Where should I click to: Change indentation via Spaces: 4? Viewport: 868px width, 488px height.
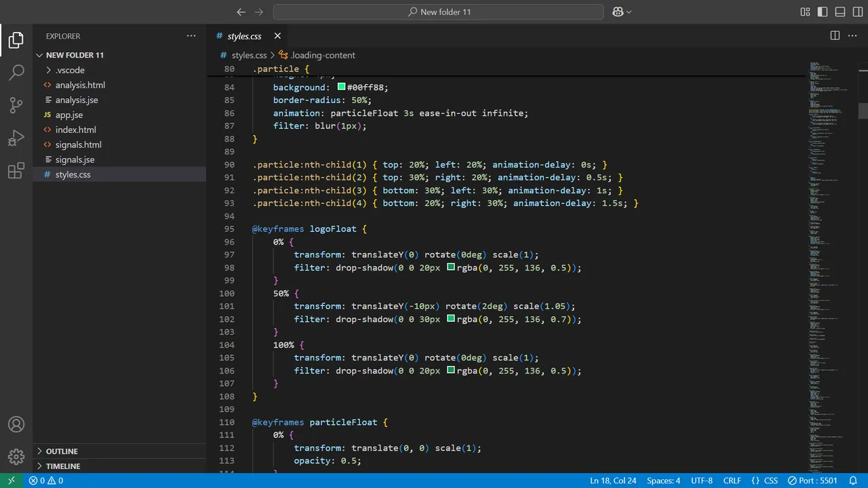tap(663, 481)
